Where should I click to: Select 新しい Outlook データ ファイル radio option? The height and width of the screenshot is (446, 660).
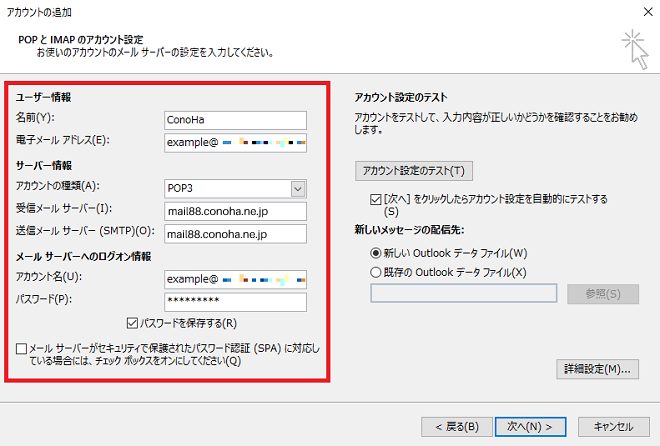tap(376, 253)
